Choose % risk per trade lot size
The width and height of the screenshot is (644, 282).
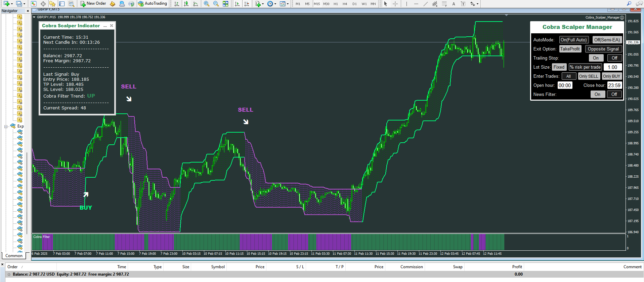click(x=585, y=67)
